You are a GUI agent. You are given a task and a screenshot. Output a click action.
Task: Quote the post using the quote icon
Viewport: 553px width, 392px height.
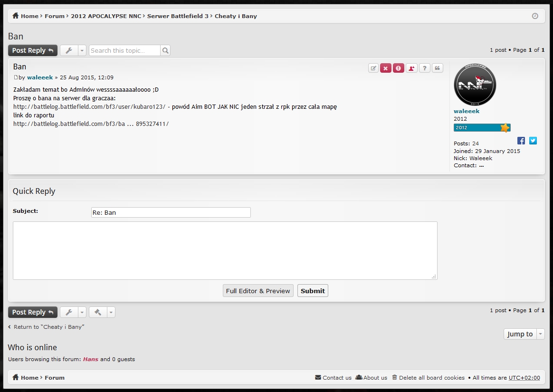(x=437, y=68)
